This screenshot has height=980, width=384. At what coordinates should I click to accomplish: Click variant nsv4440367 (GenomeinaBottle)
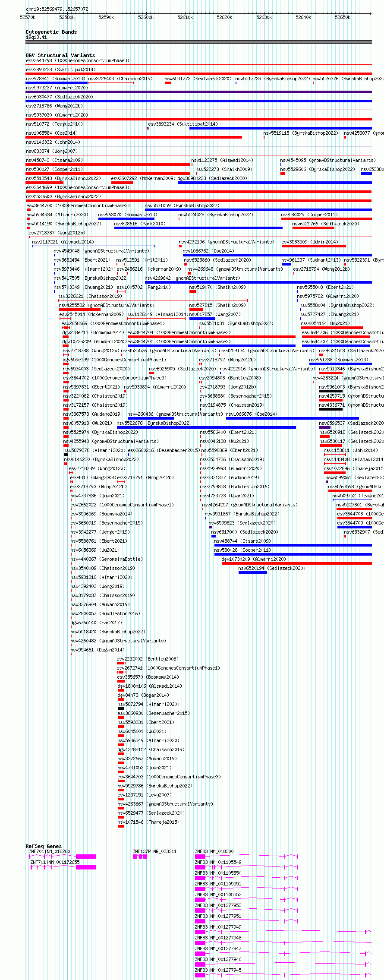pos(106,559)
